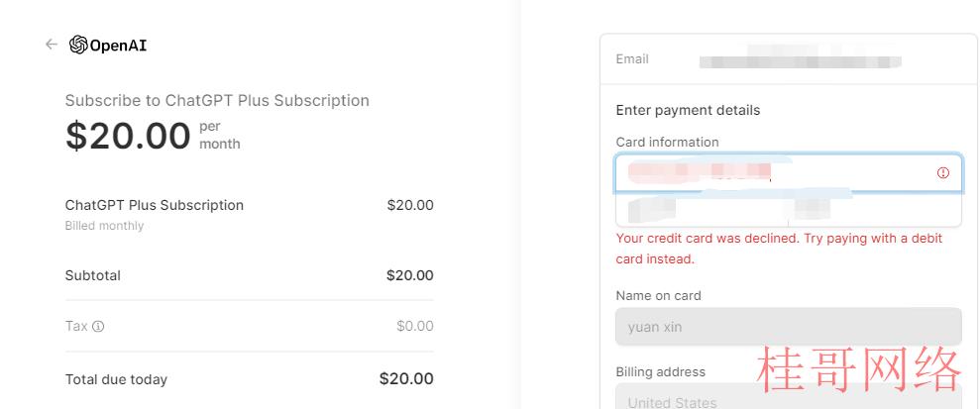Image resolution: width=980 pixels, height=409 pixels.
Task: Open the Tax info tooltip icon
Action: coord(98,326)
